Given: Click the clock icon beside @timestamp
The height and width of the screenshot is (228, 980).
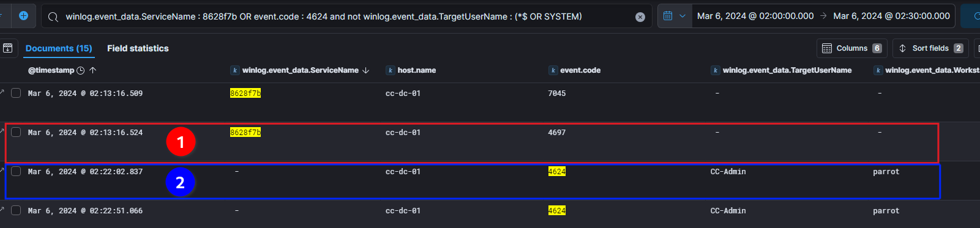Looking at the screenshot, I should (x=80, y=70).
